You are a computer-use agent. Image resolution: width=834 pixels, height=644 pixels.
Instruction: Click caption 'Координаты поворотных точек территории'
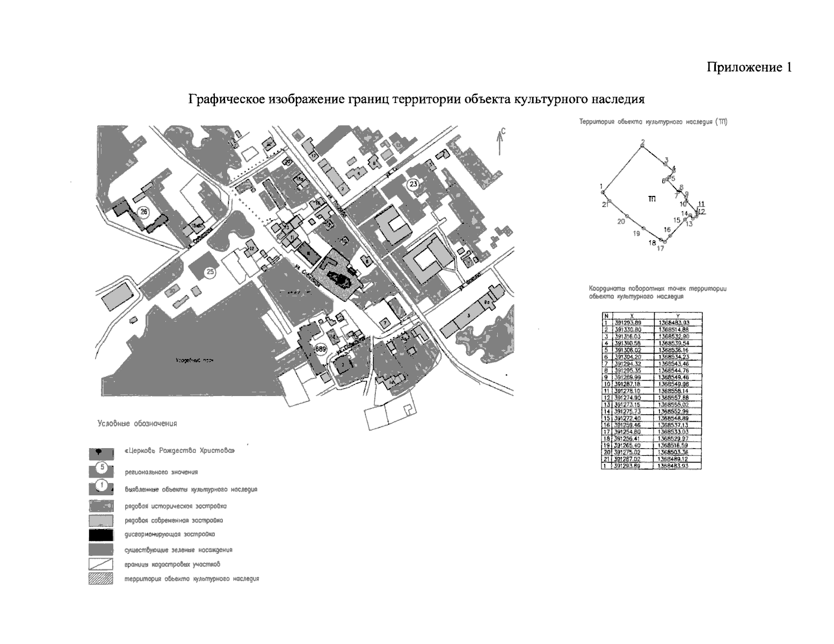(x=657, y=288)
